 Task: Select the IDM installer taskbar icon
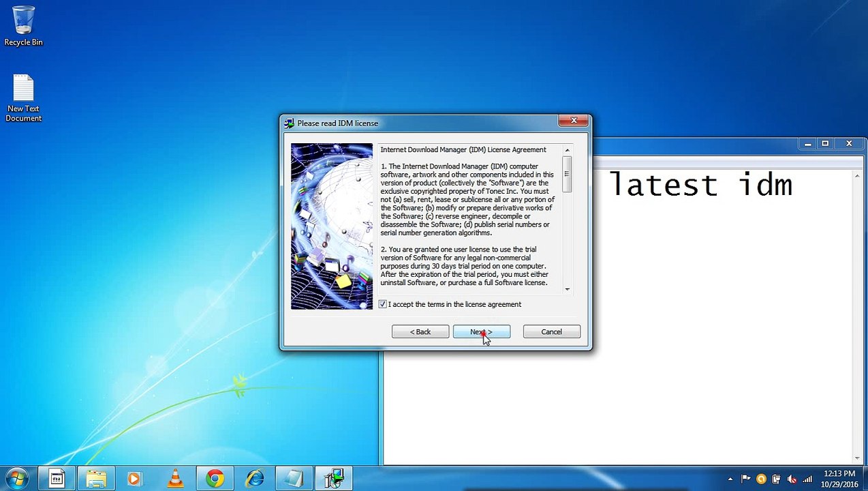[334, 479]
